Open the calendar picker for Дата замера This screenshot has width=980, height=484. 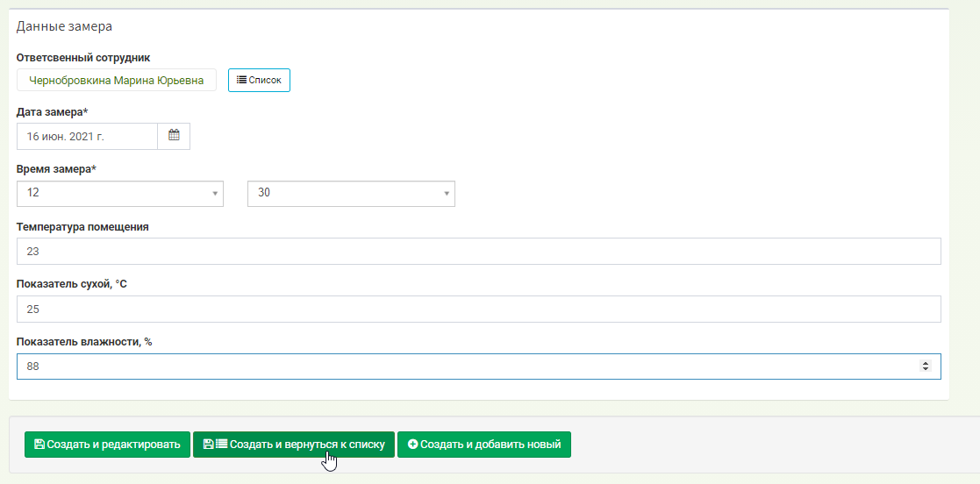(174, 136)
